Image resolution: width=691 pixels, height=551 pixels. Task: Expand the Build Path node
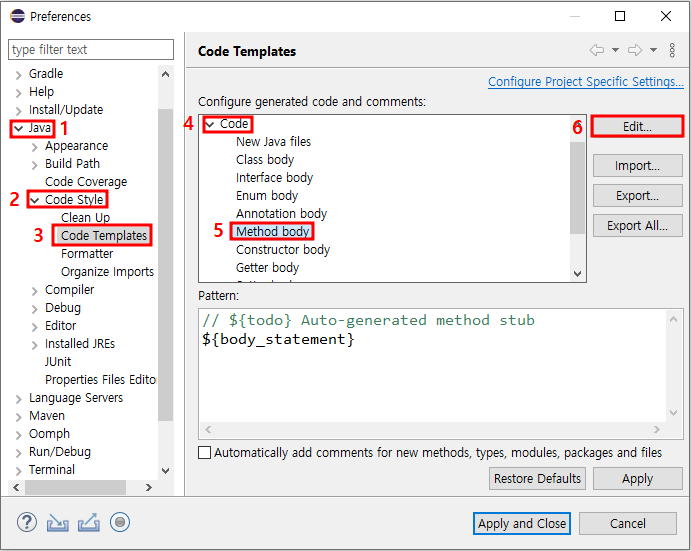(35, 165)
